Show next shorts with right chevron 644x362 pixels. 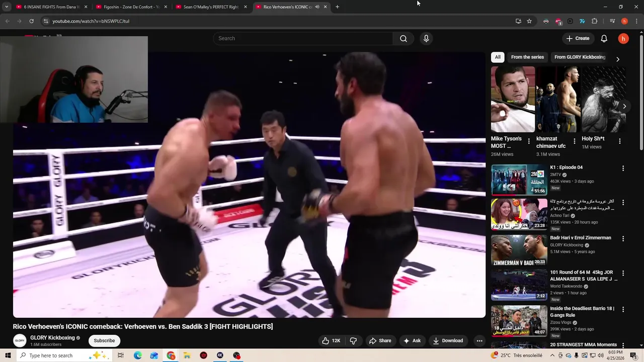624,106
